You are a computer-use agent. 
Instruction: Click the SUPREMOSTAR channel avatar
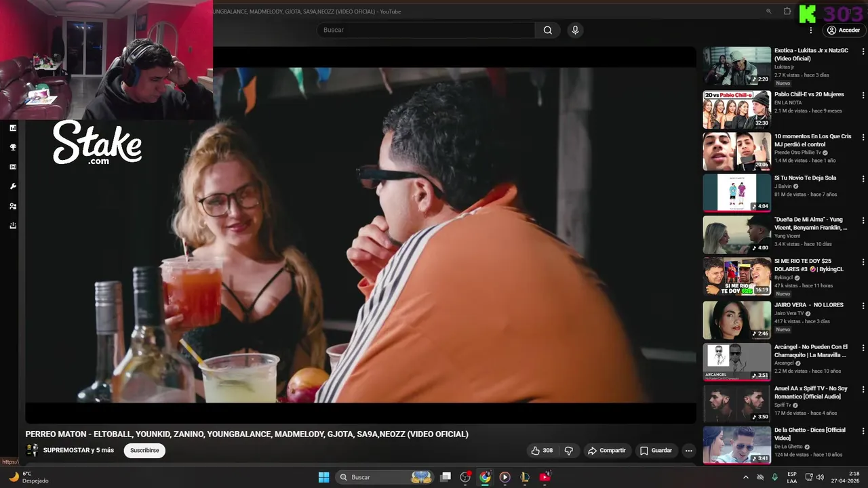pos(32,450)
